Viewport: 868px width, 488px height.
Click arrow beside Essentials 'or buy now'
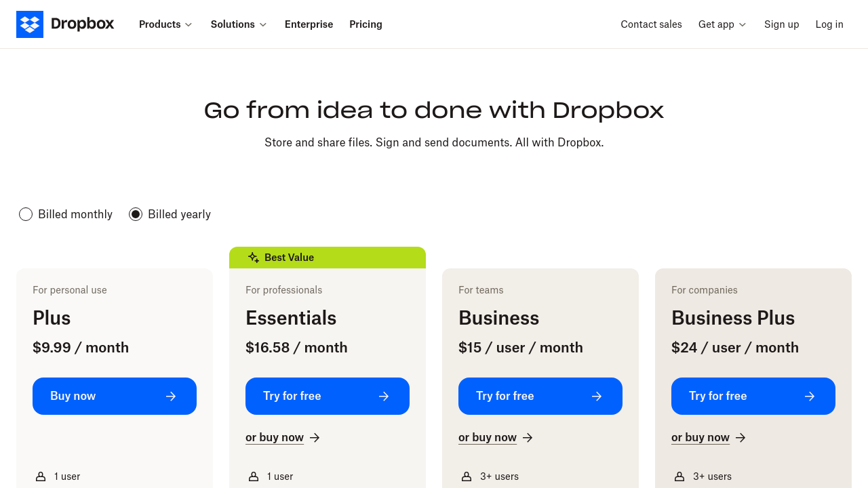[x=315, y=438]
